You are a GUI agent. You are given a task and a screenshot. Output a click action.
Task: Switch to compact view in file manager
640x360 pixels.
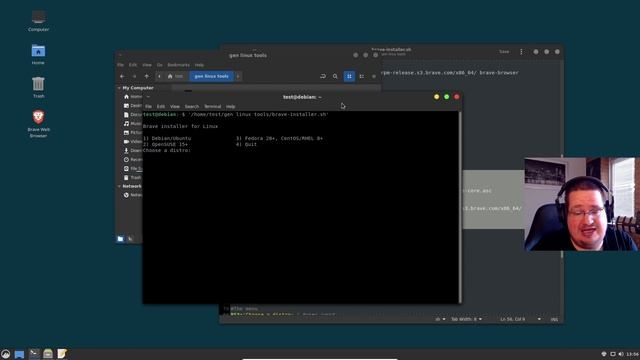[x=374, y=76]
